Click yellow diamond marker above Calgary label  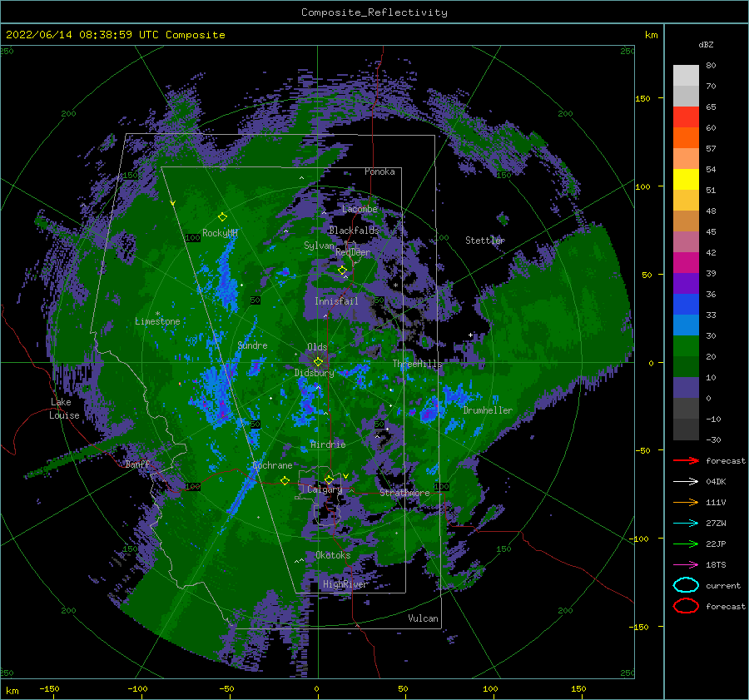329,479
